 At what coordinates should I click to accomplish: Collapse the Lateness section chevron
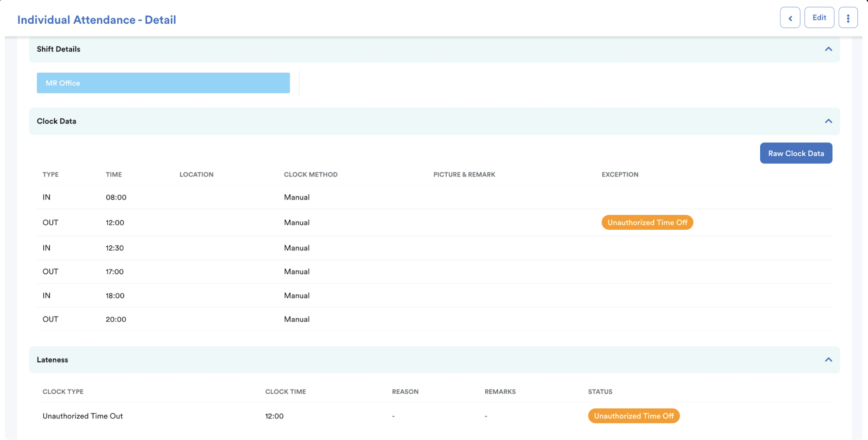pyautogui.click(x=828, y=360)
